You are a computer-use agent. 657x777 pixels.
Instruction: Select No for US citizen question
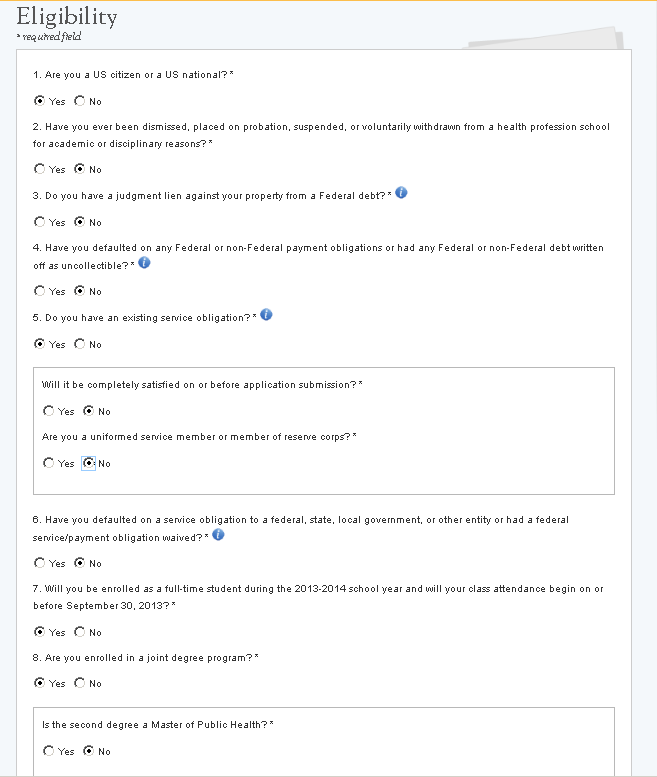pyautogui.click(x=80, y=101)
